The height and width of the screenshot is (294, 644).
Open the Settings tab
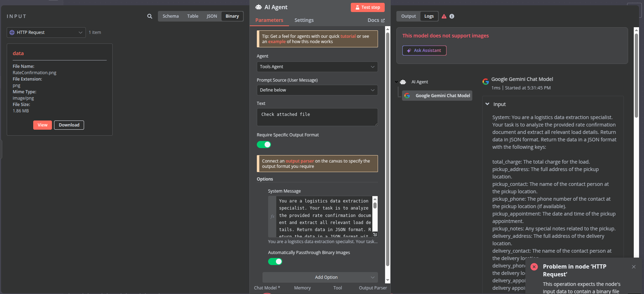click(304, 20)
